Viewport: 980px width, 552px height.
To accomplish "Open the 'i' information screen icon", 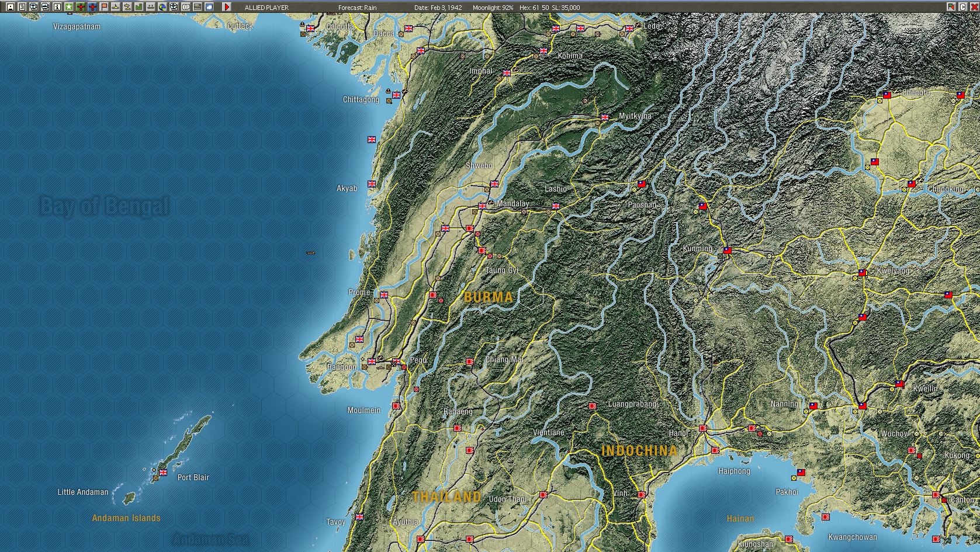I will (x=57, y=7).
